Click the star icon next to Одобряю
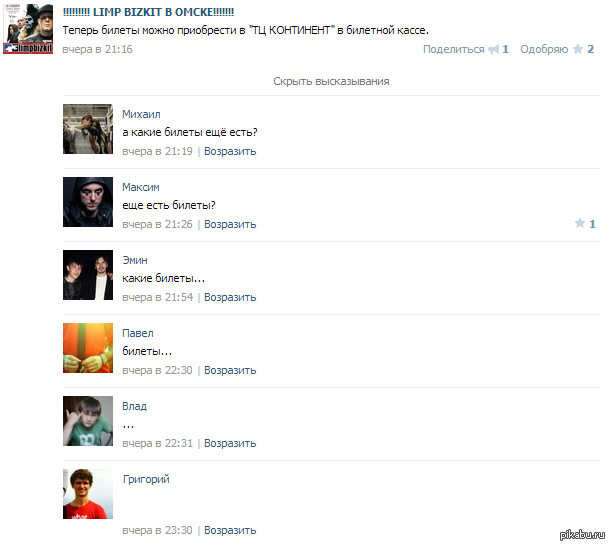This screenshot has width=610, height=546. click(578, 49)
